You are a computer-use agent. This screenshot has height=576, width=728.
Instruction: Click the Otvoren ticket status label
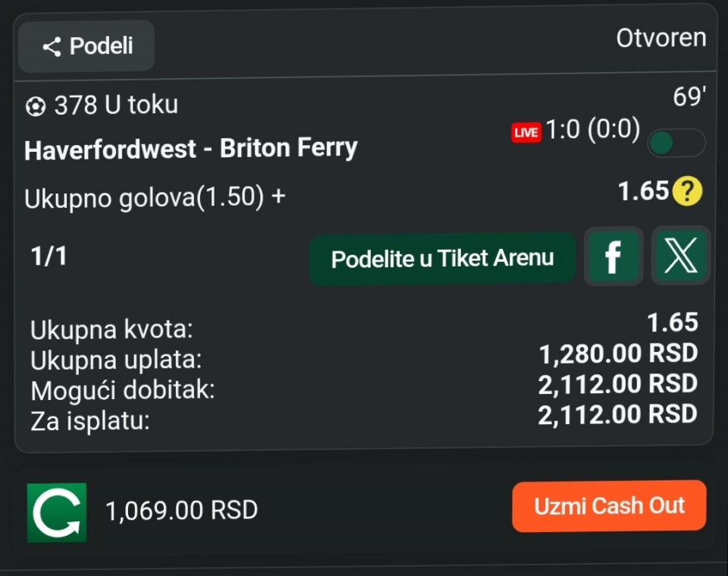point(661,38)
